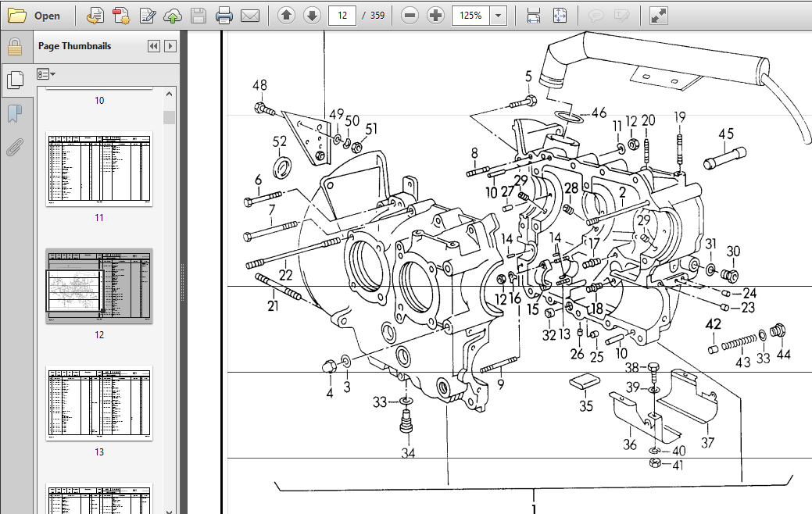
Task: Click part number 42 in the diagram
Action: pos(713,324)
